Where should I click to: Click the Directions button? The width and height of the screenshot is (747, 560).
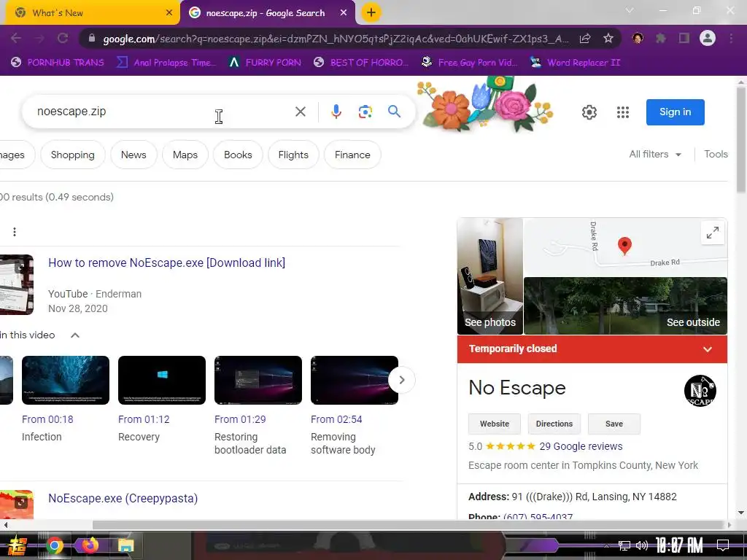pyautogui.click(x=554, y=424)
